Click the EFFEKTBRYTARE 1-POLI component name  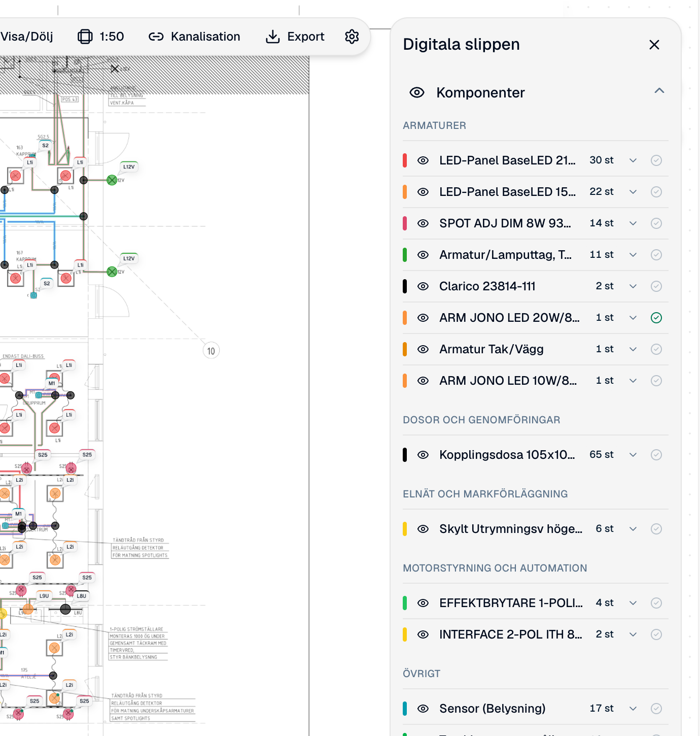pos(511,603)
